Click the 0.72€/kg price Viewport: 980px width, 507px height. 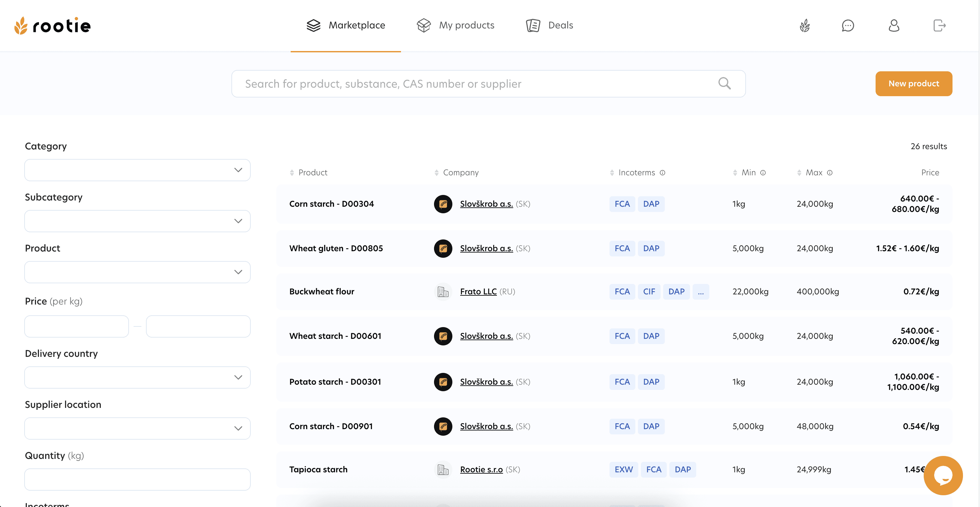pos(921,291)
